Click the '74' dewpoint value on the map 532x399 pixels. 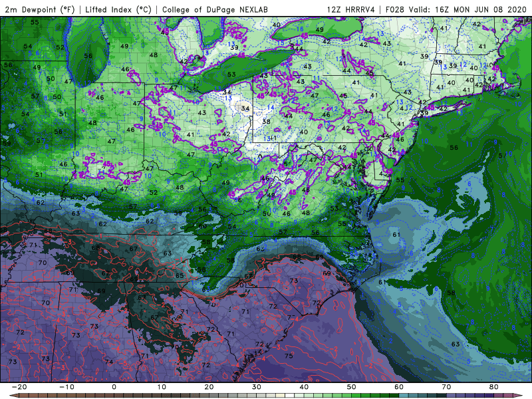(109, 362)
